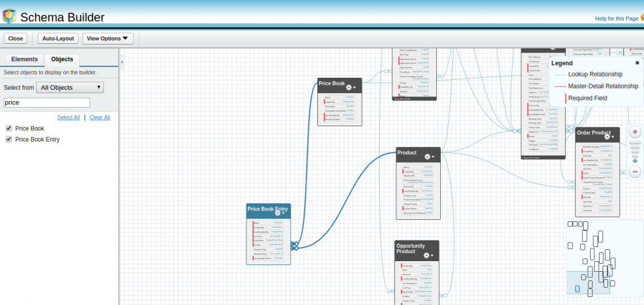This screenshot has width=644, height=305.
Task: Collapse the left sidebar panel arrow
Action: tap(122, 62)
